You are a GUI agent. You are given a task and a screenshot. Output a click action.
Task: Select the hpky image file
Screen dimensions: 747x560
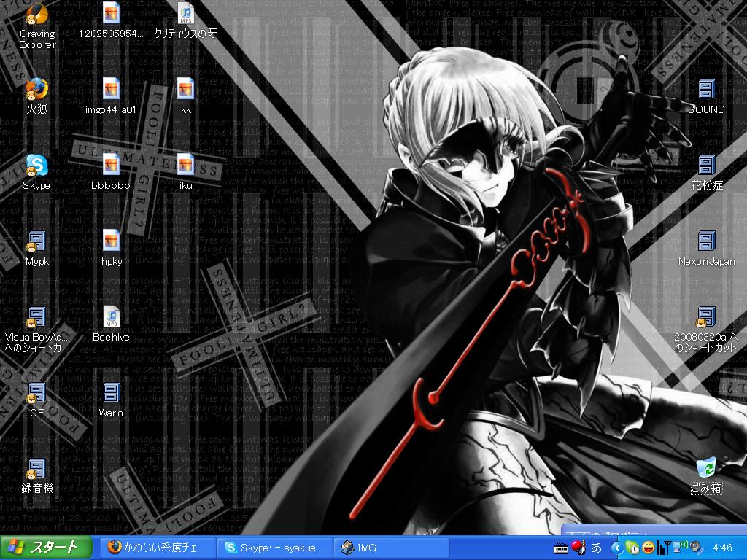pyautogui.click(x=111, y=241)
